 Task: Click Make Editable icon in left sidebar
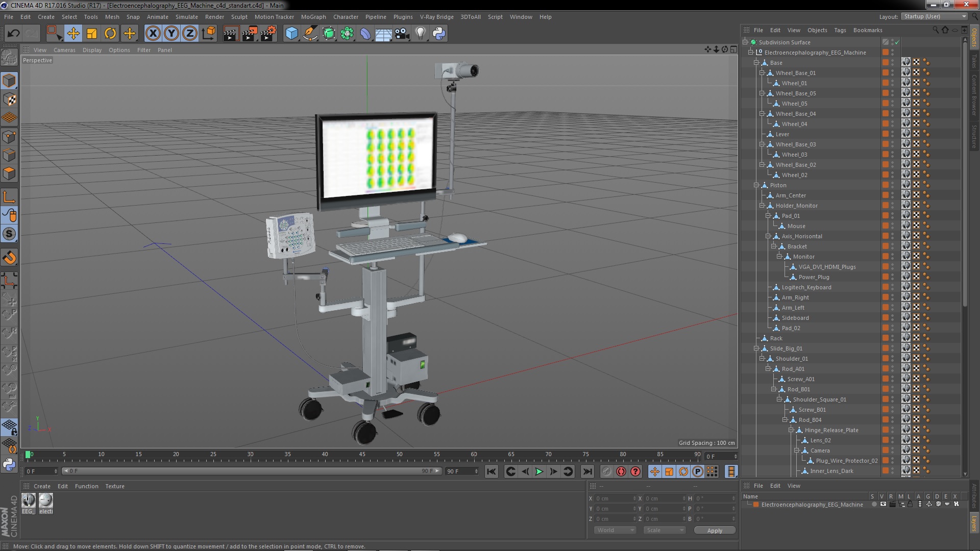pyautogui.click(x=9, y=57)
